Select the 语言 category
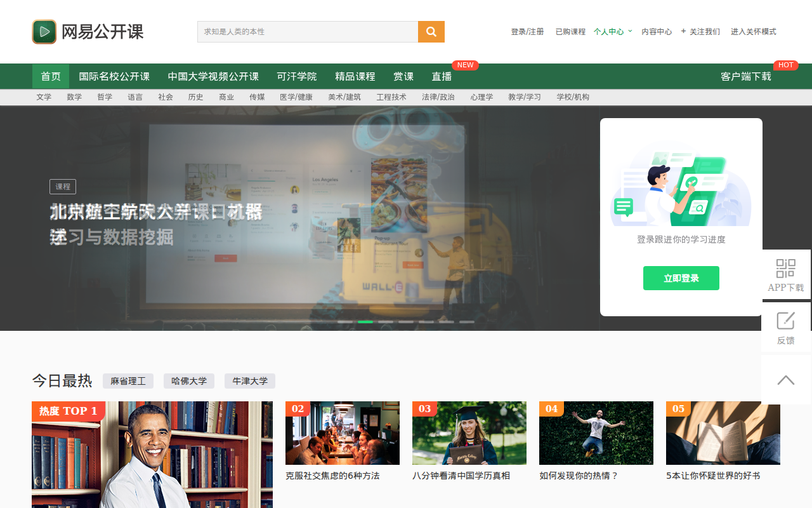Image resolution: width=812 pixels, height=508 pixels. click(135, 97)
